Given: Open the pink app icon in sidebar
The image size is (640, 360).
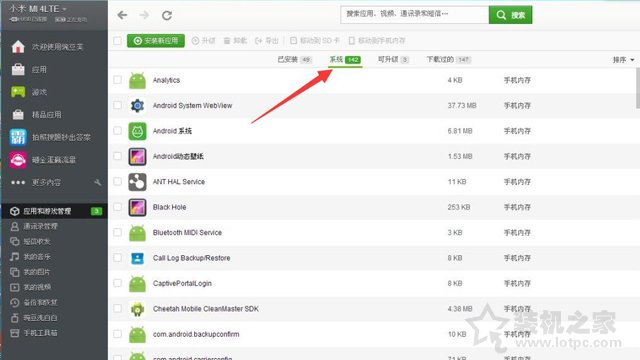Looking at the screenshot, I should pos(18,160).
